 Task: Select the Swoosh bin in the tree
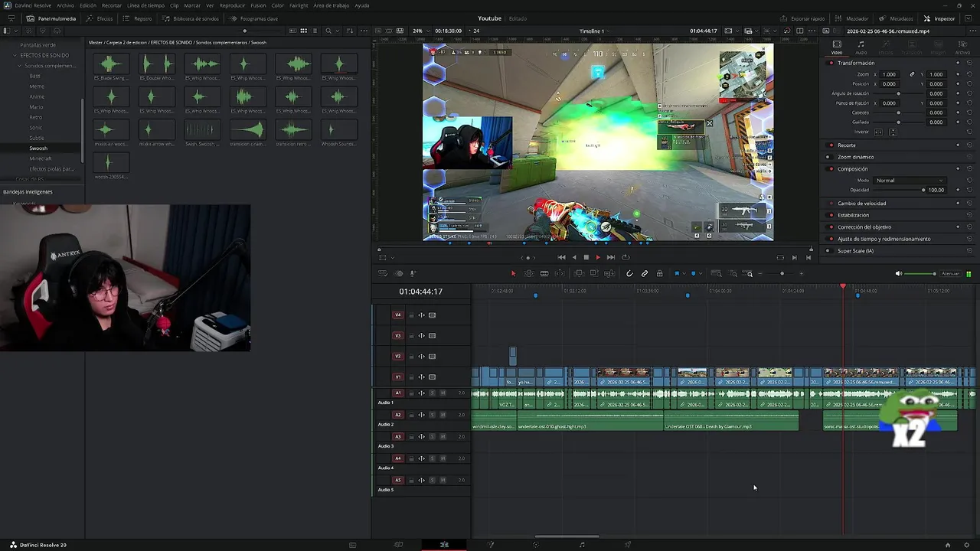pos(38,148)
